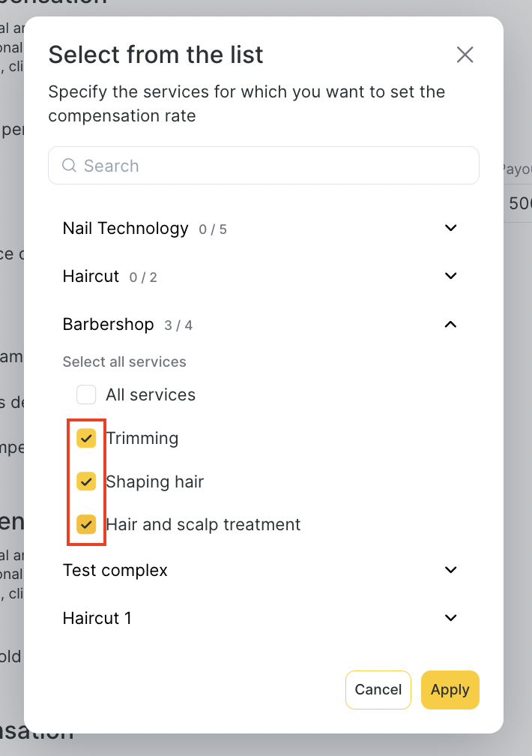Expand the Test complex chevron
Image resolution: width=532 pixels, height=756 pixels.
pyautogui.click(x=450, y=570)
